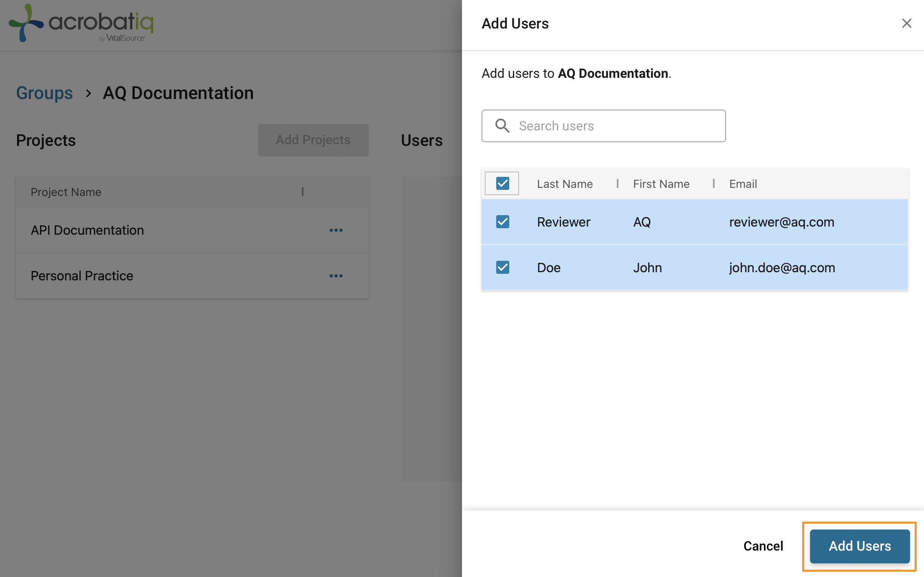Click the john.doe@aq.com email cell

(x=782, y=268)
